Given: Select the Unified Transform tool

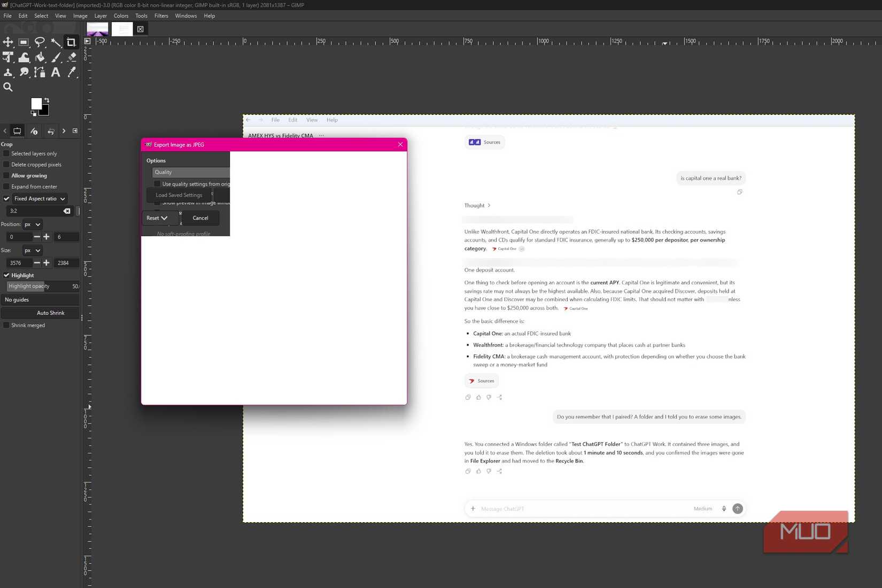Looking at the screenshot, I should point(8,57).
